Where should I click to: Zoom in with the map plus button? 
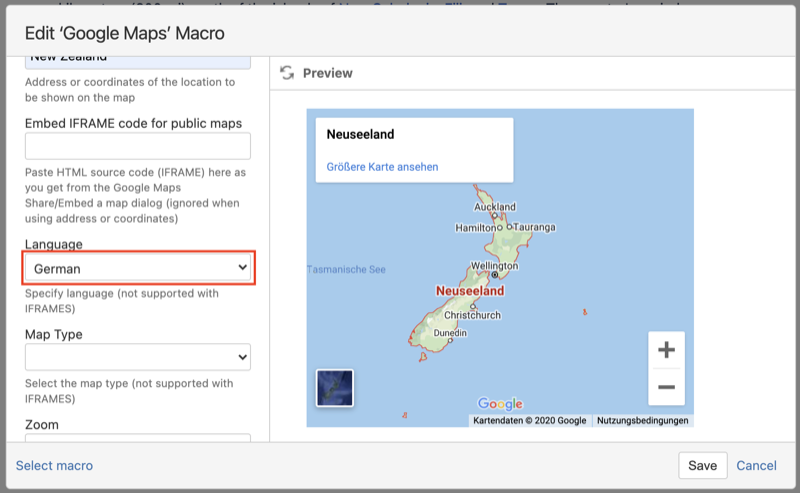(666, 351)
